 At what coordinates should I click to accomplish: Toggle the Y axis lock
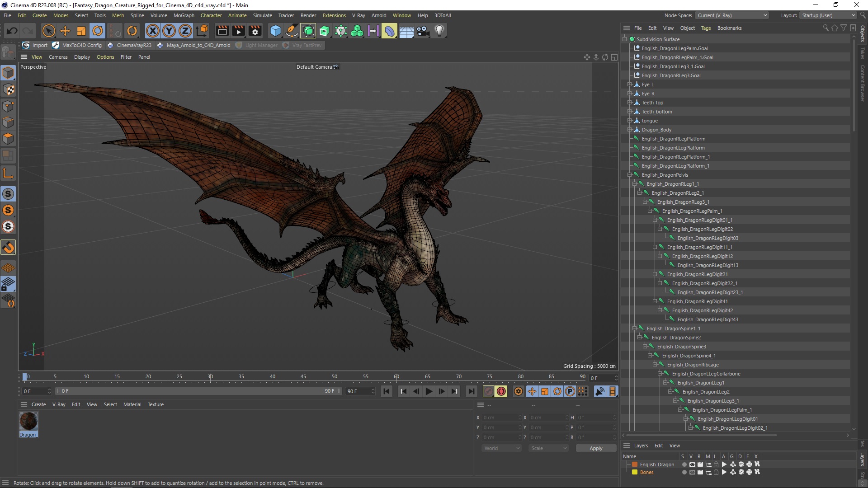[169, 31]
